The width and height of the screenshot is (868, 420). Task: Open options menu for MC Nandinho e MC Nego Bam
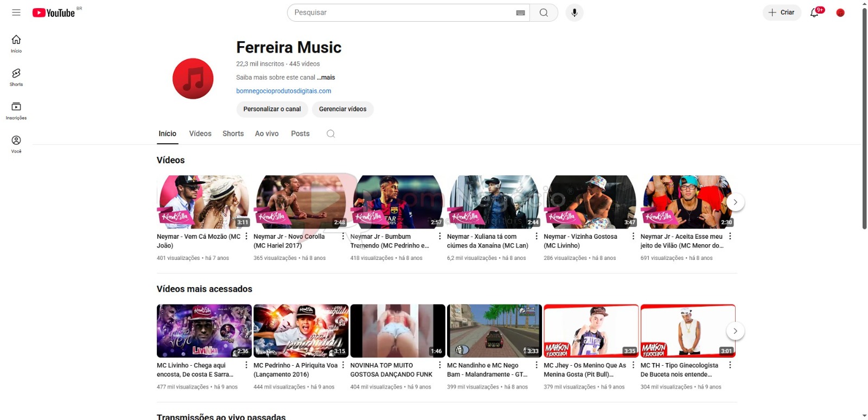point(537,365)
